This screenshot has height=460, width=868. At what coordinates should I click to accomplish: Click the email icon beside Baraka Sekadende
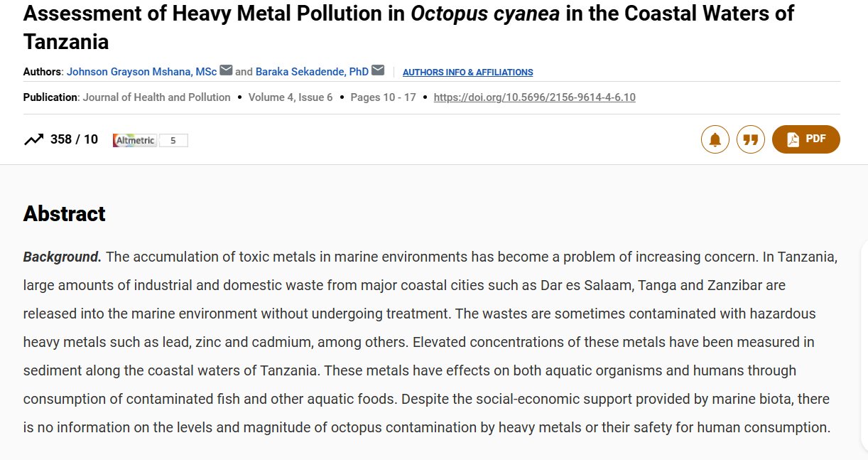(378, 70)
